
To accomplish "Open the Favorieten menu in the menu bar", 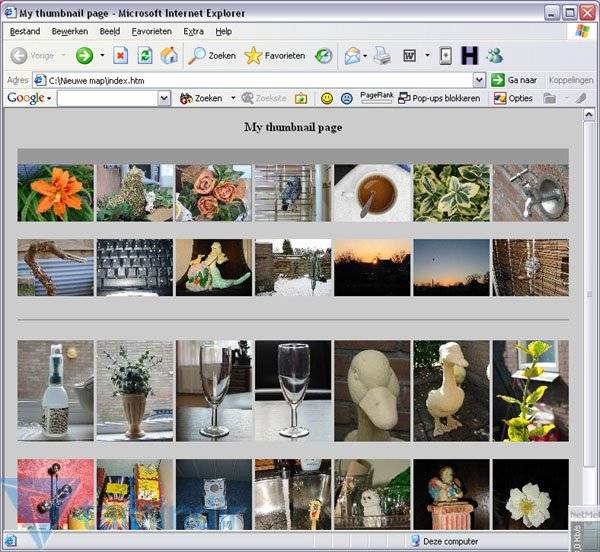I will pyautogui.click(x=151, y=32).
